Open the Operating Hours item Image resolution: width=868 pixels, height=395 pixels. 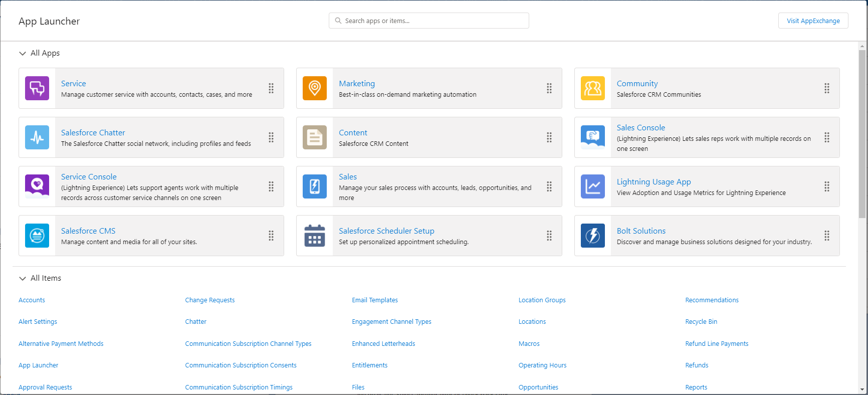coord(543,365)
